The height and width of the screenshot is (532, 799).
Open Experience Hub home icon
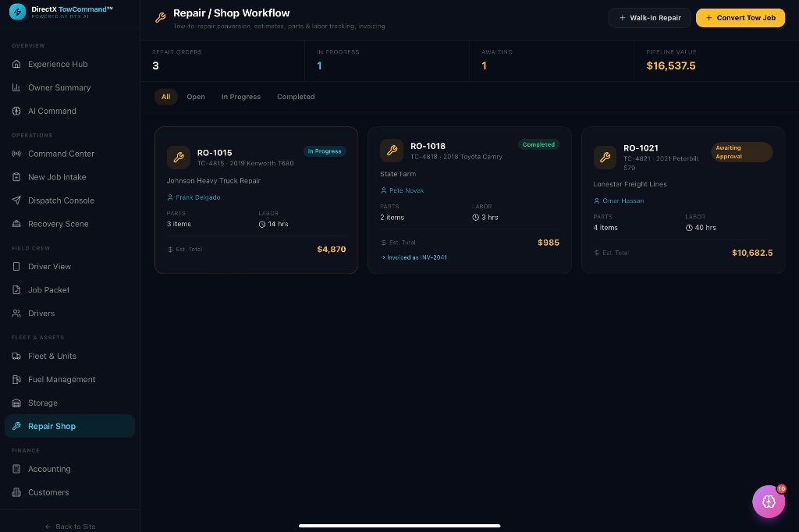(16, 64)
